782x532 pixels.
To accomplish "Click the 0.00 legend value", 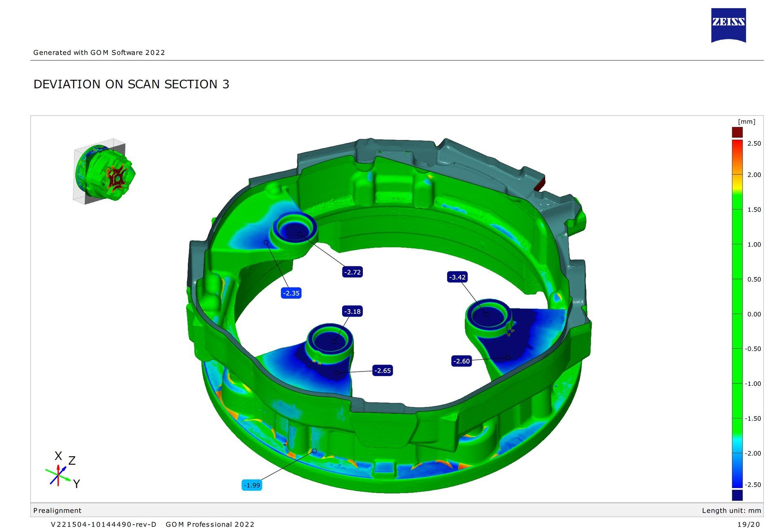I will pyautogui.click(x=754, y=314).
